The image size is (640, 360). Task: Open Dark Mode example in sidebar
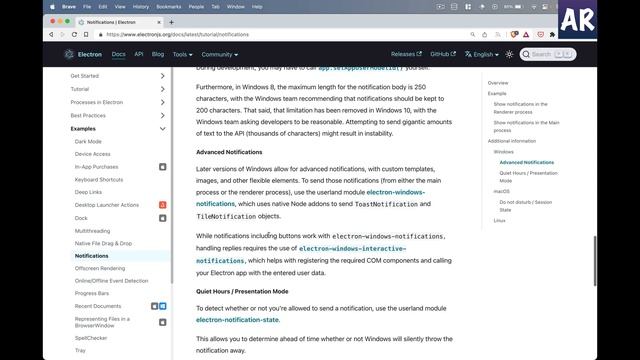coord(88,141)
